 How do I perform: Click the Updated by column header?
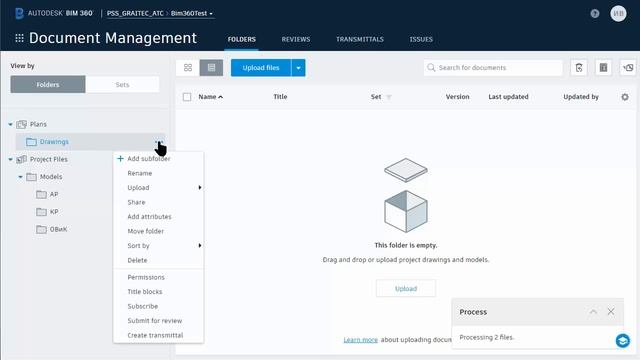[x=581, y=97]
